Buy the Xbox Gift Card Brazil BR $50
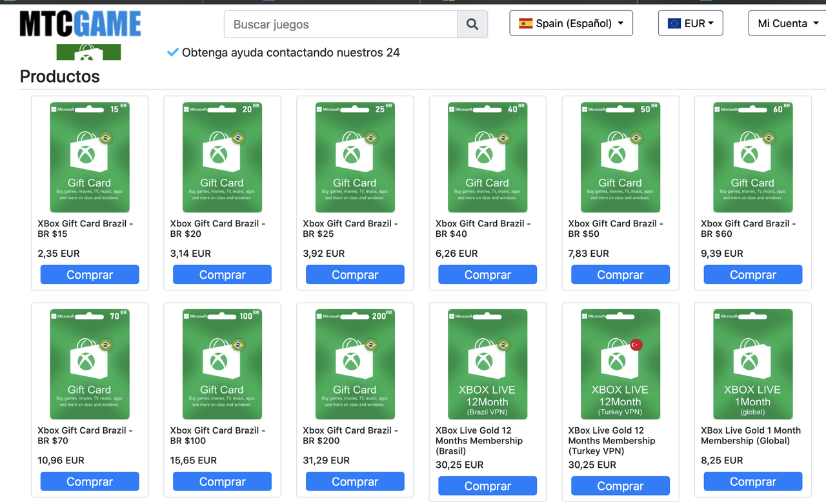This screenshot has height=504, width=826. pyautogui.click(x=620, y=275)
